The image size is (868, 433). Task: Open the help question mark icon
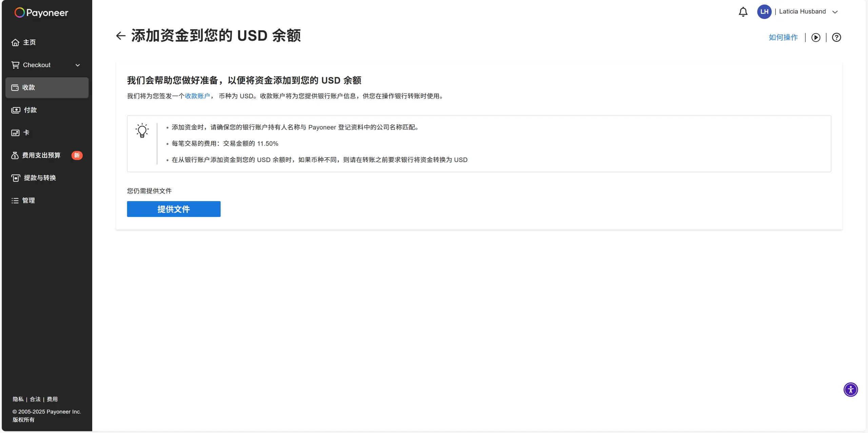(x=836, y=37)
